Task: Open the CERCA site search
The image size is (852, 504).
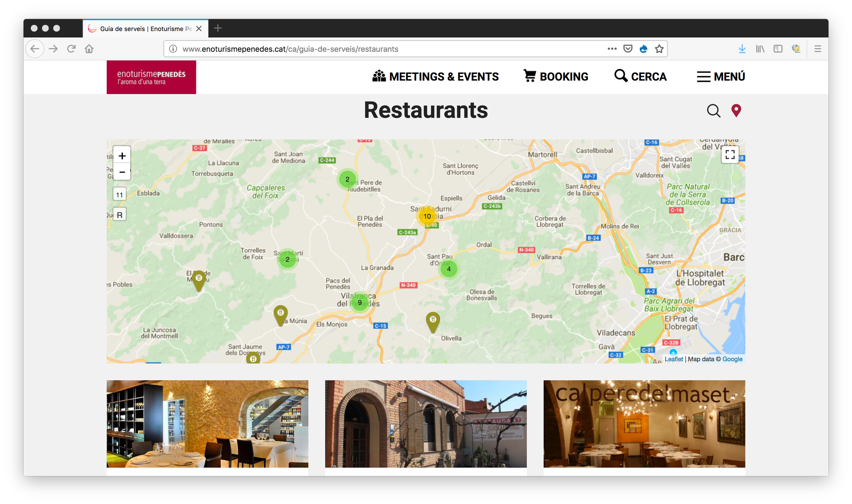Action: [x=640, y=77]
